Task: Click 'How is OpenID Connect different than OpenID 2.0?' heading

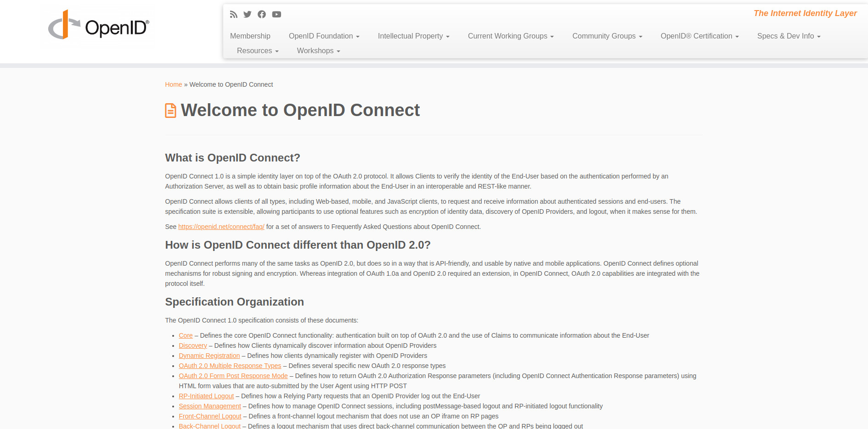Action: point(298,245)
